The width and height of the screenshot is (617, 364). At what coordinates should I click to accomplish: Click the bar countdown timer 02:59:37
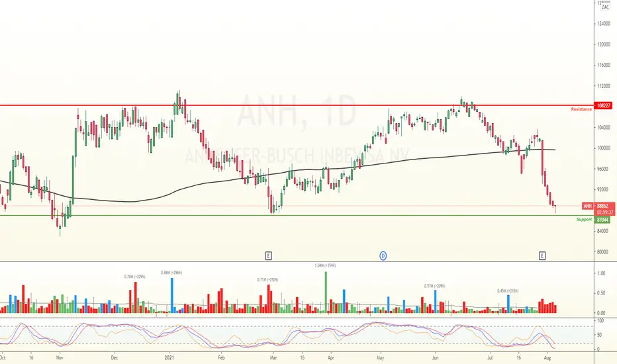click(x=605, y=212)
